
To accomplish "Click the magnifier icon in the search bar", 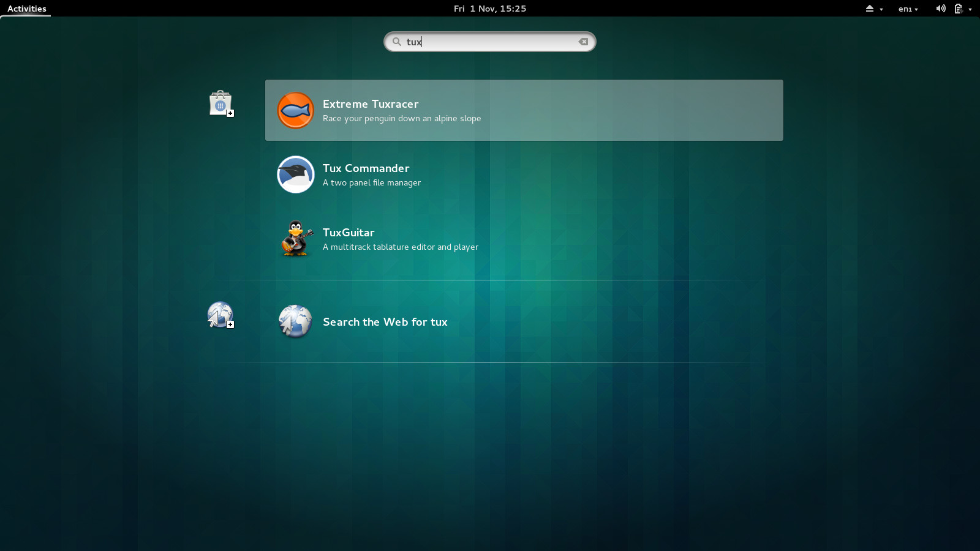I will click(397, 42).
